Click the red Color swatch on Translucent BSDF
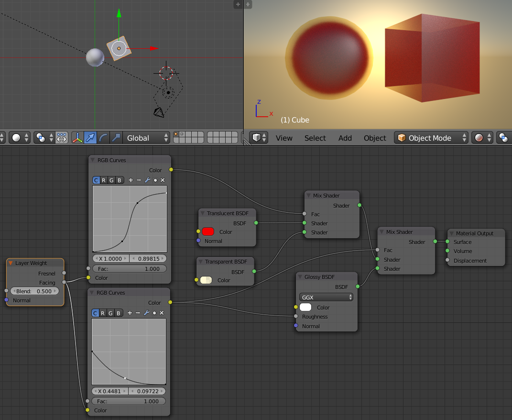 coord(208,231)
